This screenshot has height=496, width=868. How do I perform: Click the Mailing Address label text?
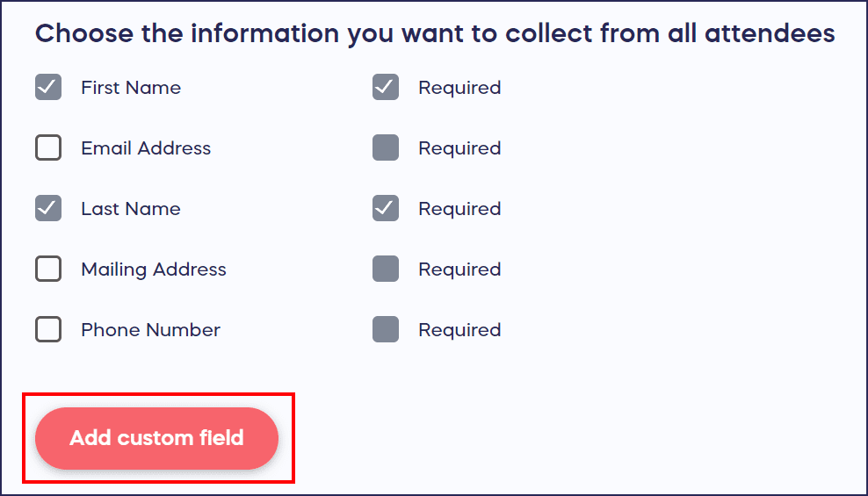154,270
